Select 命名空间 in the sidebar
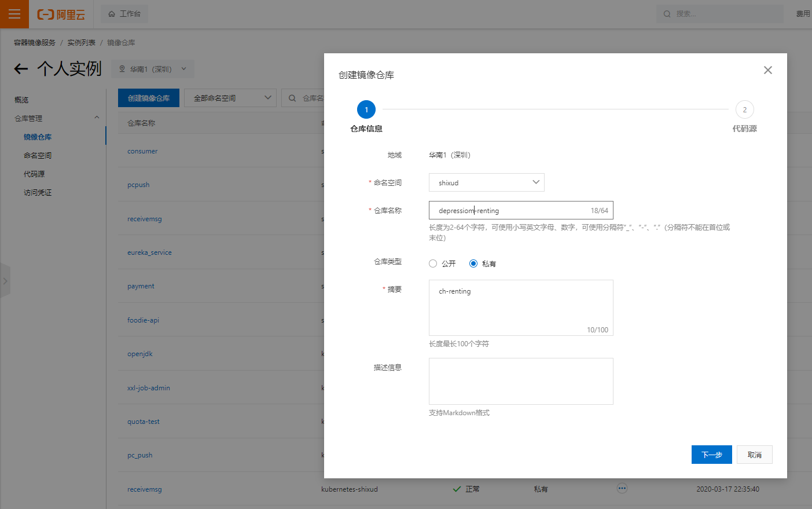The height and width of the screenshot is (509, 812). [38, 156]
